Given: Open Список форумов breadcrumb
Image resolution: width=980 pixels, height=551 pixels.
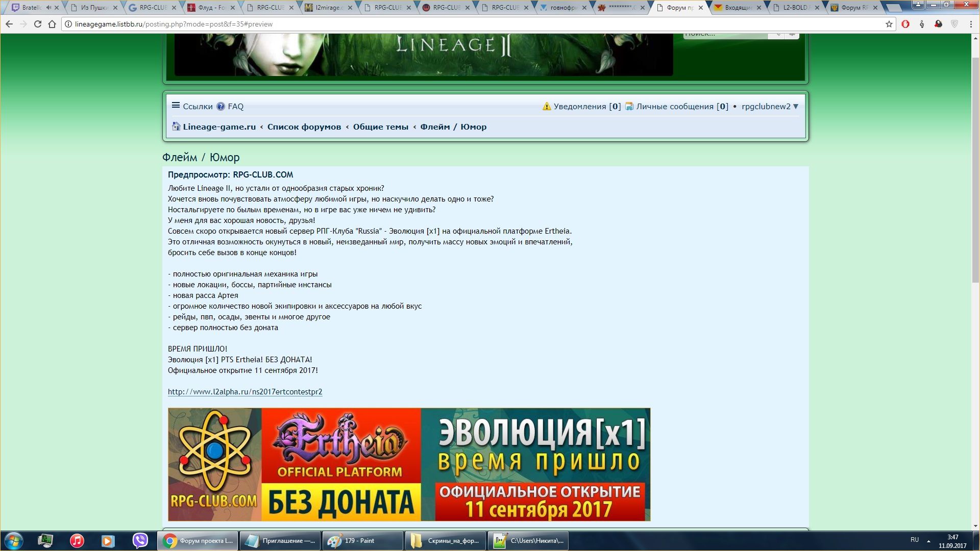Looking at the screenshot, I should 304,127.
